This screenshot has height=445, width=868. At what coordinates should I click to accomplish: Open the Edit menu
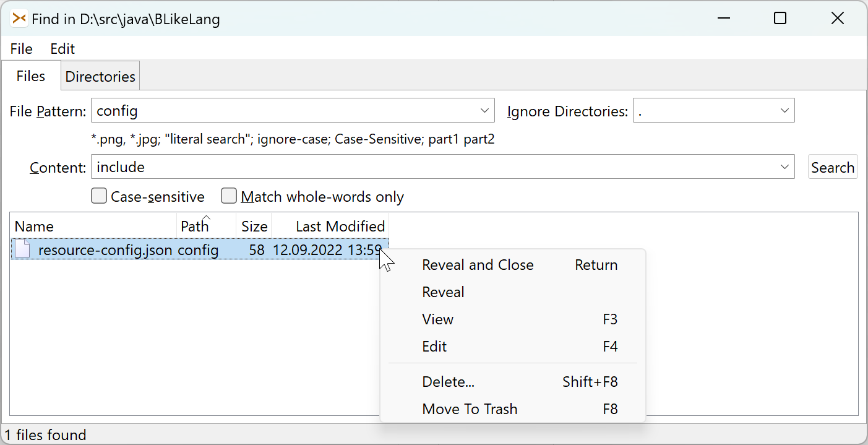pos(62,48)
